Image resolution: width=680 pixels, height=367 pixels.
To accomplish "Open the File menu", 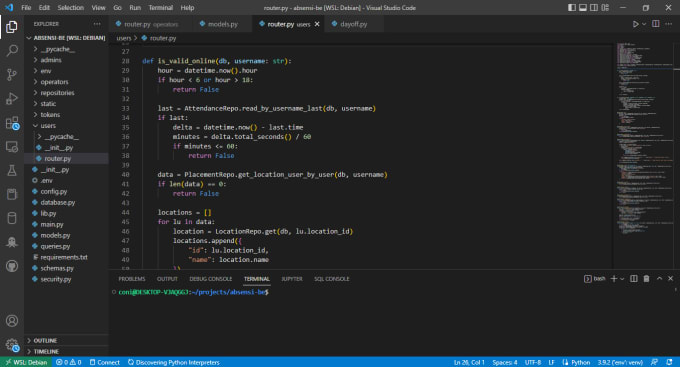I will click(x=26, y=7).
